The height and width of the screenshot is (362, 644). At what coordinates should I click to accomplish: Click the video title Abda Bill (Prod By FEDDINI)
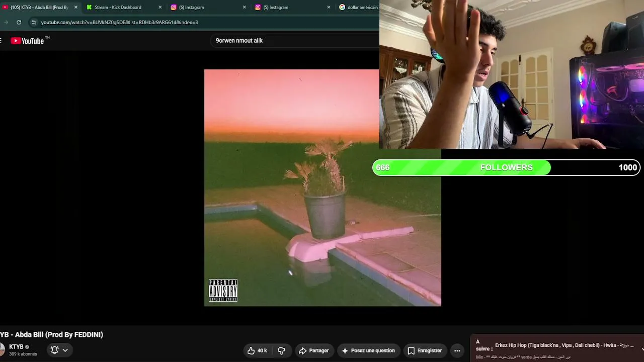pos(51,335)
